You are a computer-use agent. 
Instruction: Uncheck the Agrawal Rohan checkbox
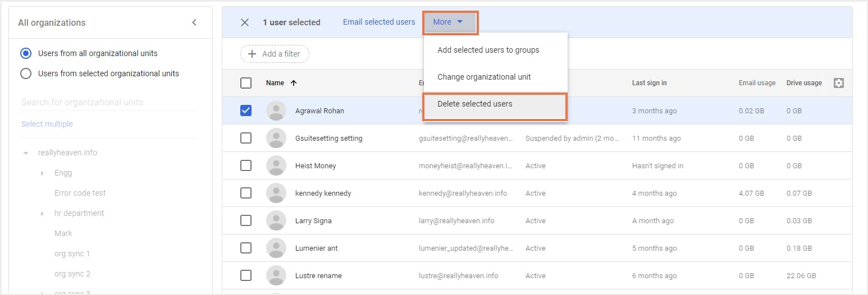click(x=246, y=110)
